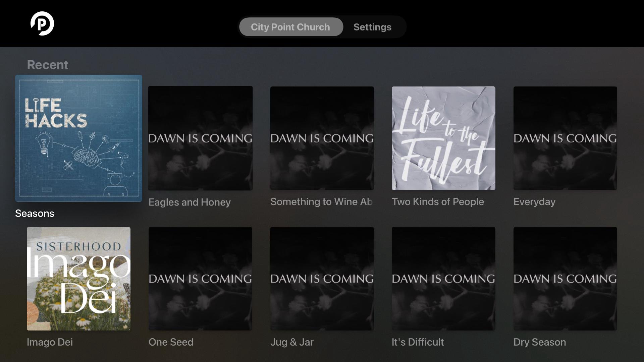Select the Sisterhood Imago Dei artwork
Image resolution: width=644 pixels, height=362 pixels.
(78, 279)
